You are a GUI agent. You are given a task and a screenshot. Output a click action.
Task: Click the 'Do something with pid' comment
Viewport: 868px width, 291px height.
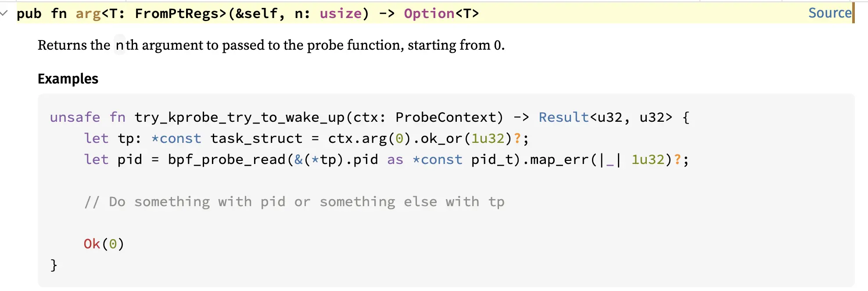[x=294, y=202]
